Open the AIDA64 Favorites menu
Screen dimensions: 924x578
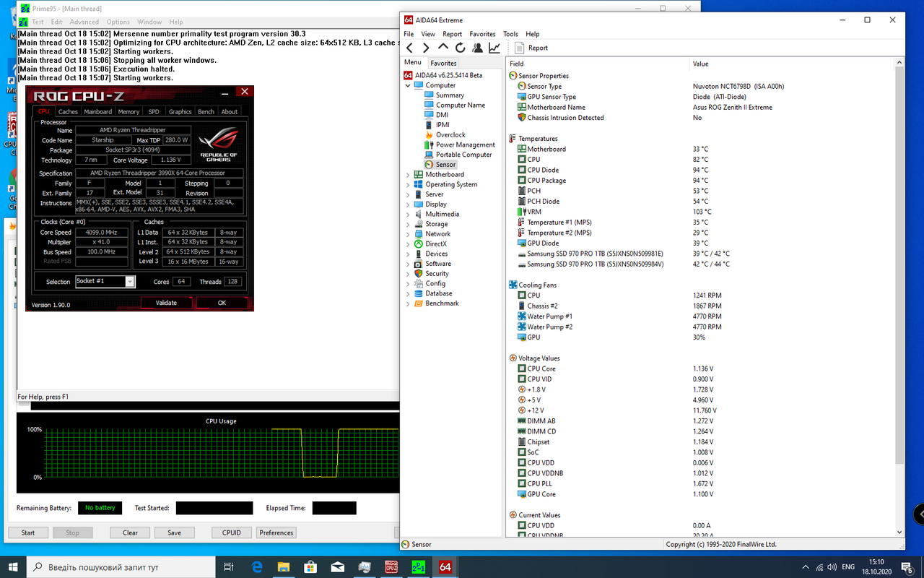tap(482, 34)
